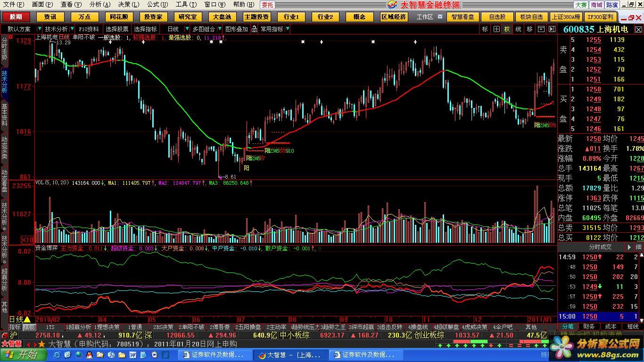Click the 日线 yellow triangle expander at bottom left
This screenshot has width=644, height=362.
point(27,320)
